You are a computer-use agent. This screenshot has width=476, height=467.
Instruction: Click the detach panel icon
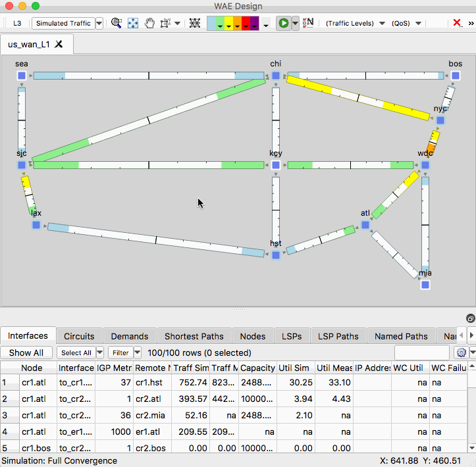pyautogui.click(x=470, y=318)
